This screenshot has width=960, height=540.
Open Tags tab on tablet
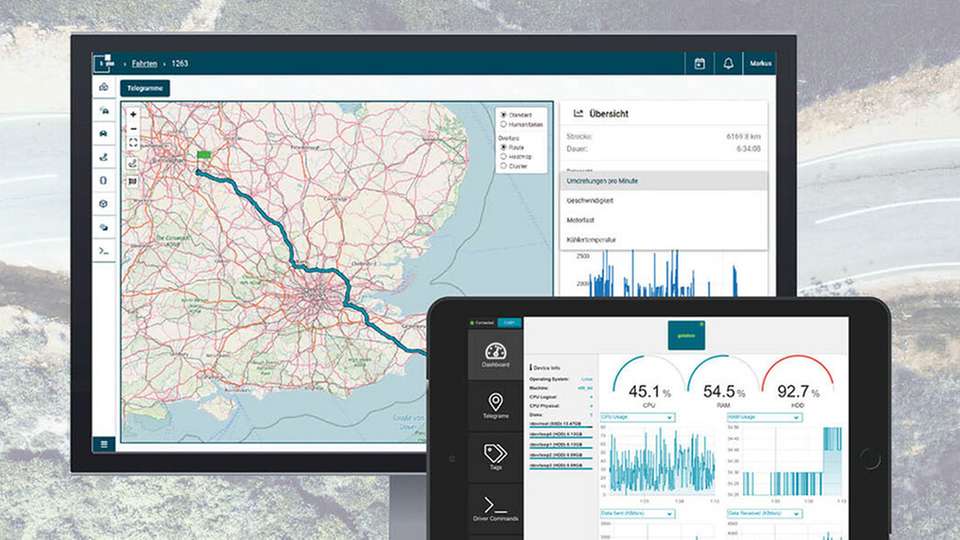(x=495, y=457)
